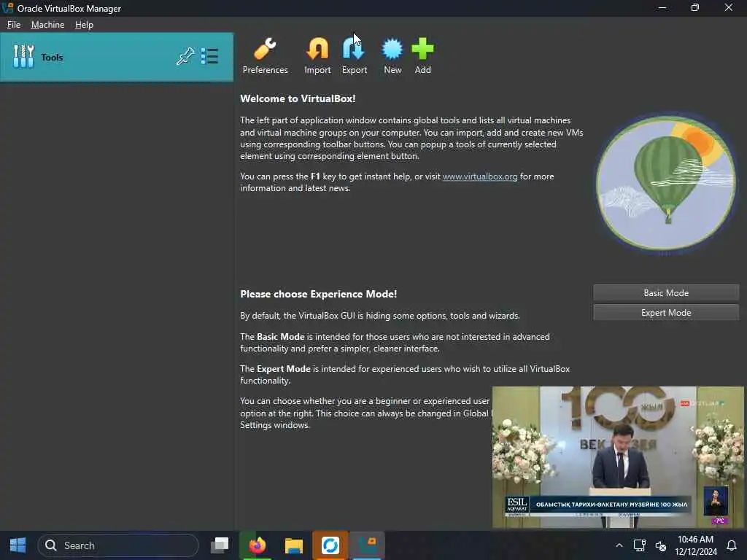Open the Tools list menu icon
The height and width of the screenshot is (560, 747).
coord(209,57)
